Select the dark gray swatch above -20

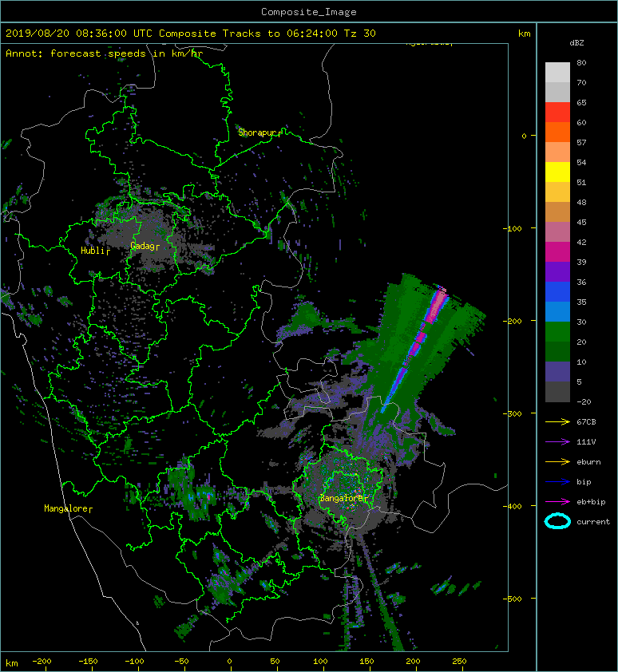coord(557,391)
